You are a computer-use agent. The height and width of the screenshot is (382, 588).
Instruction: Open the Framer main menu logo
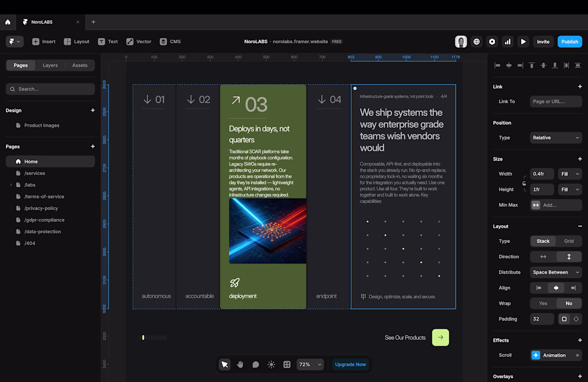click(x=14, y=42)
